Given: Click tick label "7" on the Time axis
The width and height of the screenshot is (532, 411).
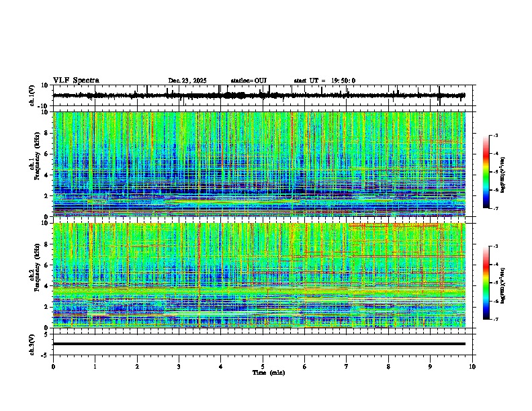Looking at the screenshot, I should pos(347,367).
